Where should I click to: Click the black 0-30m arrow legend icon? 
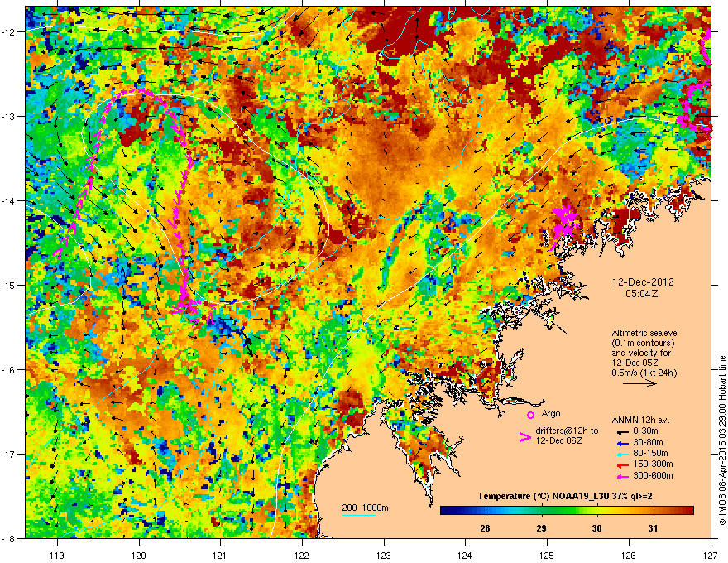pos(622,431)
